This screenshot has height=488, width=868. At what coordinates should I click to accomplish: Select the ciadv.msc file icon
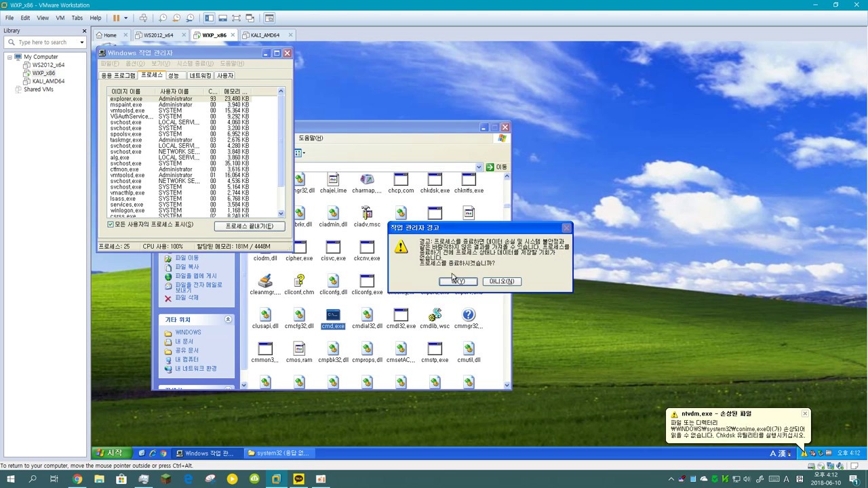tap(367, 218)
